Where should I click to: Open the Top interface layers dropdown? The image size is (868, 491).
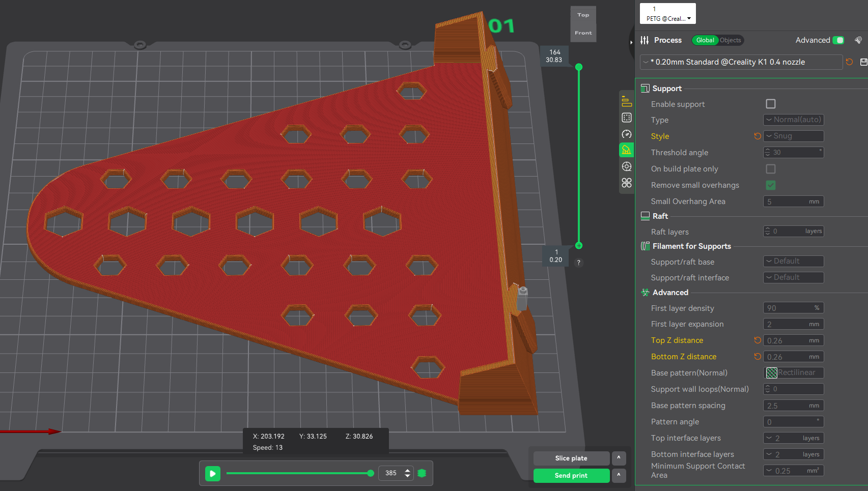coord(793,438)
